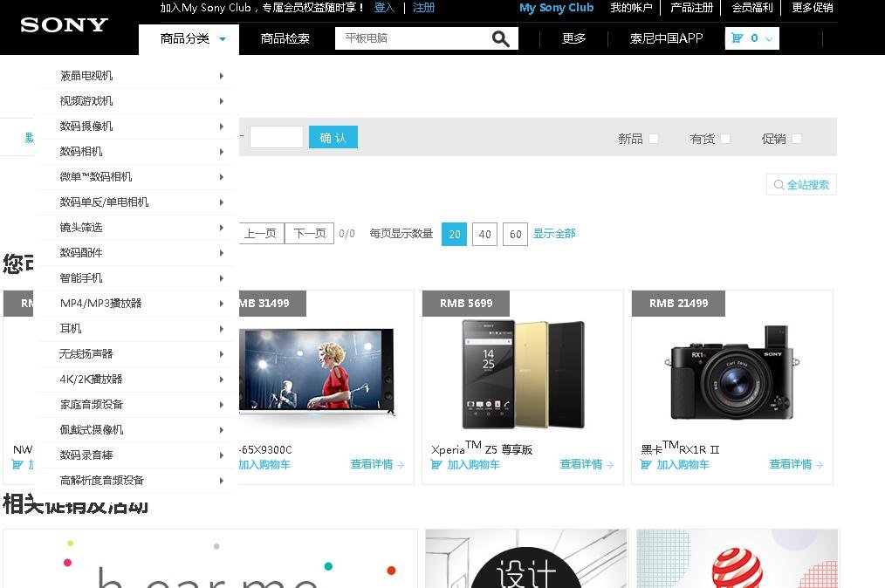Open the 我的帐户 menu item
Screen dimensions: 885x588
coord(632,8)
